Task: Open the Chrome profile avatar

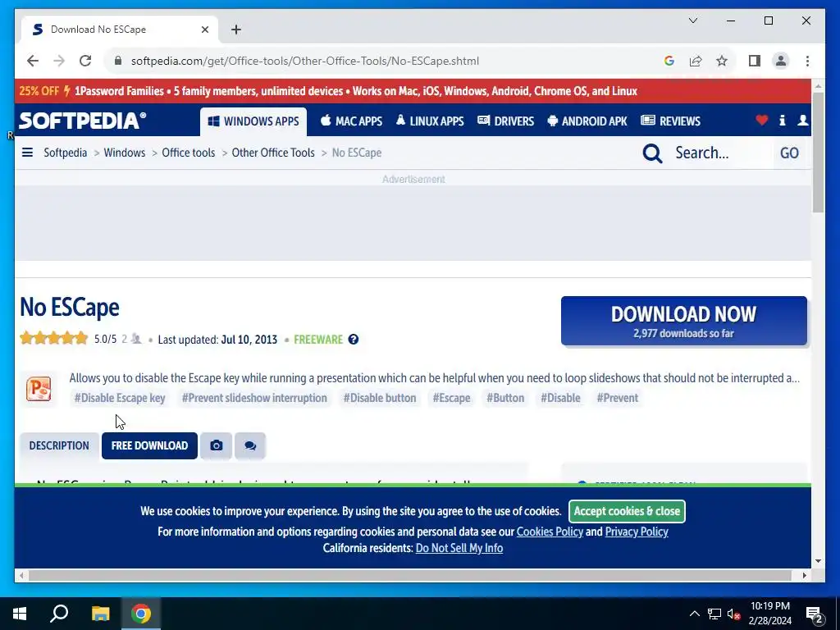Action: click(781, 61)
